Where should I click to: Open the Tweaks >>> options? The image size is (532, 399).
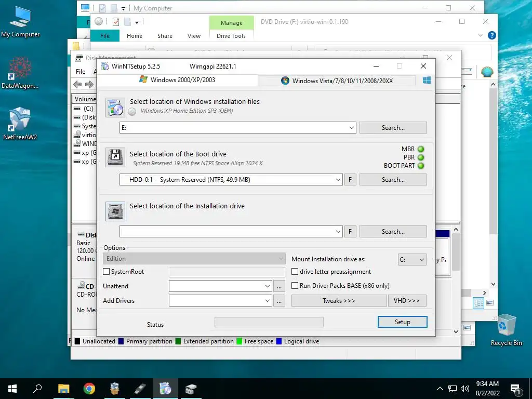click(339, 301)
